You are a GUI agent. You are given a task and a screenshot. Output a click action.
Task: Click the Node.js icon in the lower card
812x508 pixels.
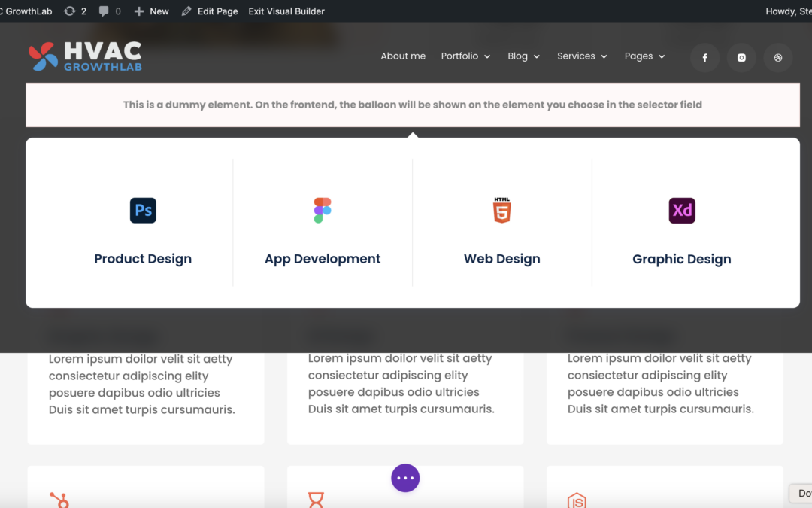[577, 500]
